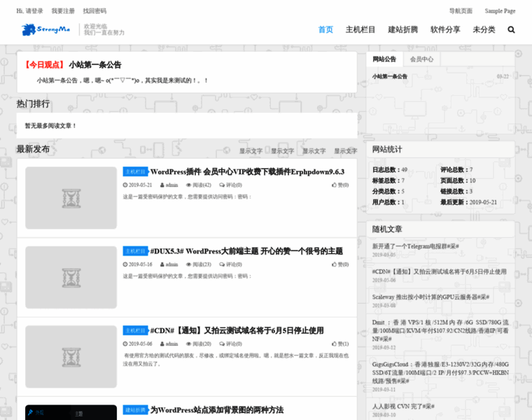
Task: Click 请登录 login link
Action: [x=34, y=11]
